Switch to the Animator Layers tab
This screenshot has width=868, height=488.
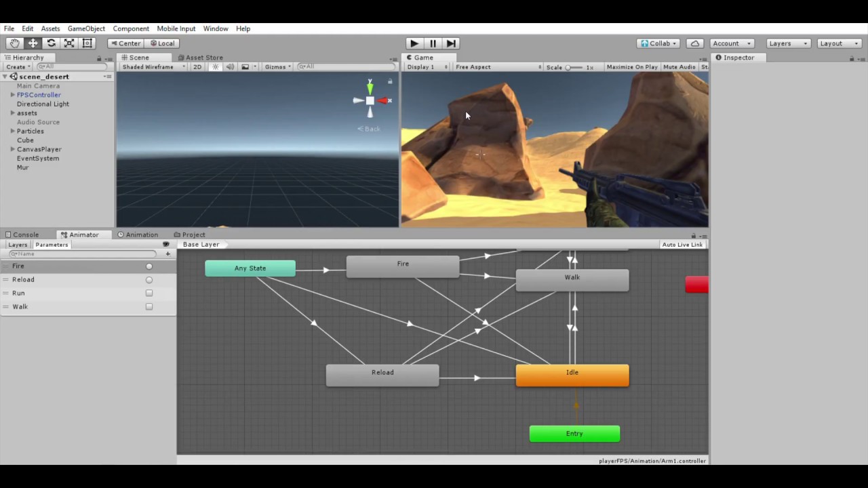pyautogui.click(x=18, y=245)
